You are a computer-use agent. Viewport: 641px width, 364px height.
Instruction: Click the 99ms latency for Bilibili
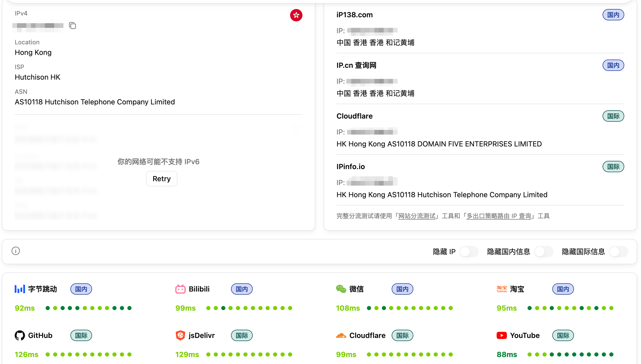[185, 308]
